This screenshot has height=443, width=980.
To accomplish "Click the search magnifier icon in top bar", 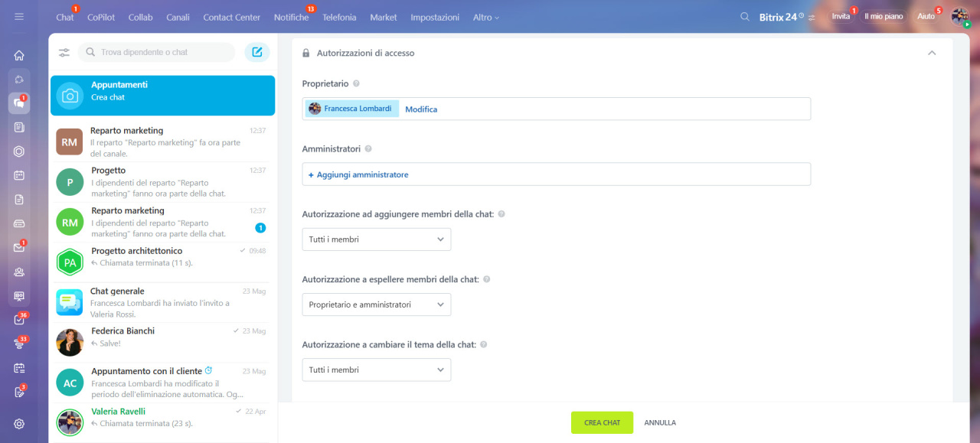I will pos(745,16).
